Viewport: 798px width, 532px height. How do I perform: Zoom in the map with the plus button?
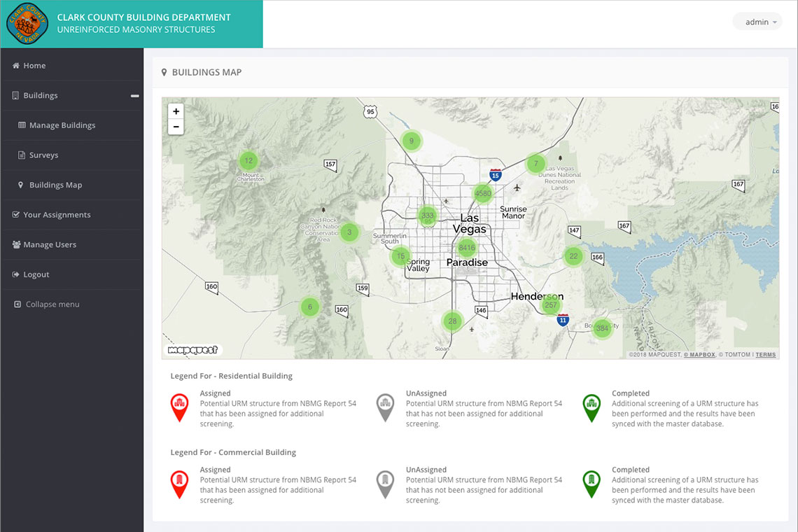tap(176, 111)
